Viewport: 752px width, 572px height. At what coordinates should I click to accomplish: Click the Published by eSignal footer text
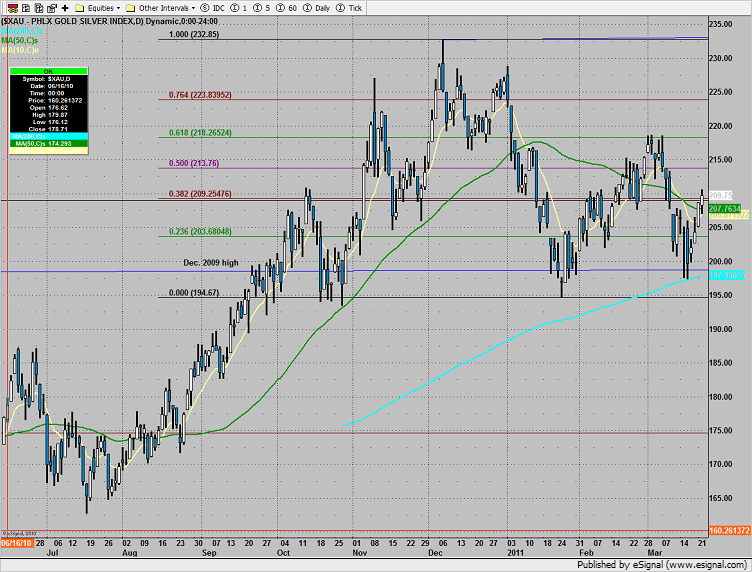click(x=661, y=565)
